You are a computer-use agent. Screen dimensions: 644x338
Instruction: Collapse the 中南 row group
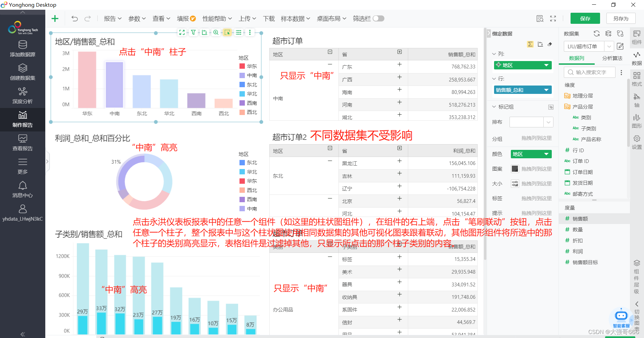330,64
